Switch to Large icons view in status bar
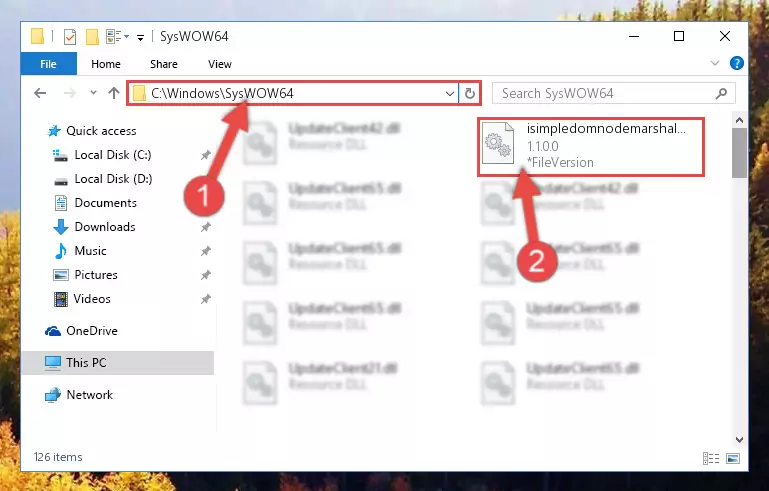The height and width of the screenshot is (491, 769). click(x=733, y=458)
